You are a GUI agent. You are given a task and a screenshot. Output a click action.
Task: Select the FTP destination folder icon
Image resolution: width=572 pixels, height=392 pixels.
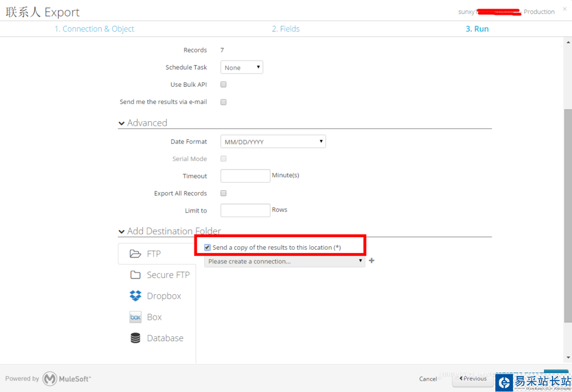[x=135, y=254]
